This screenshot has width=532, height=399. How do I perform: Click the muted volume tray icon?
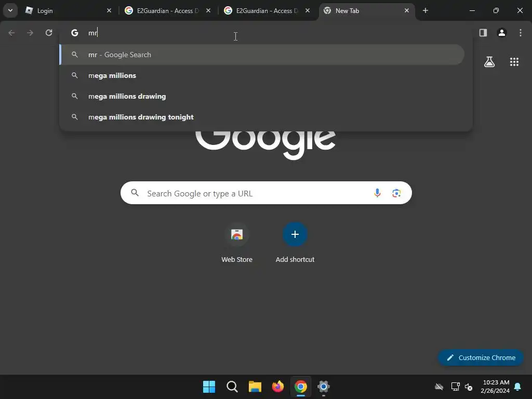pos(469,387)
